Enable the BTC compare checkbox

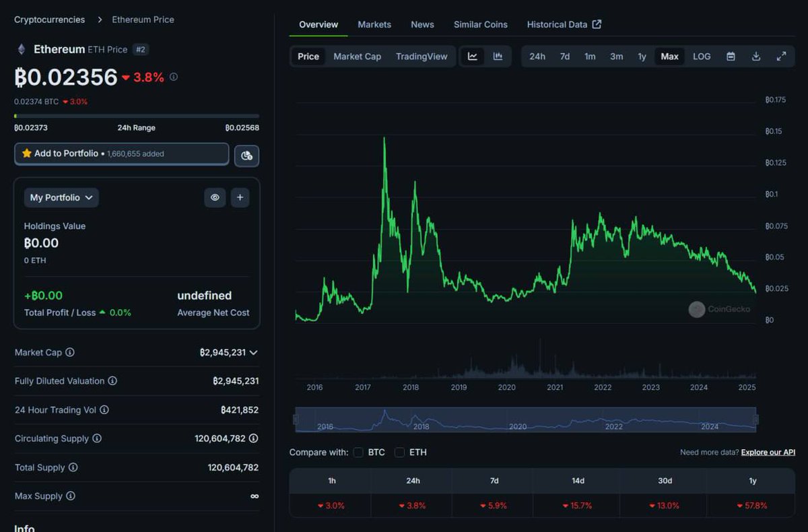point(358,453)
